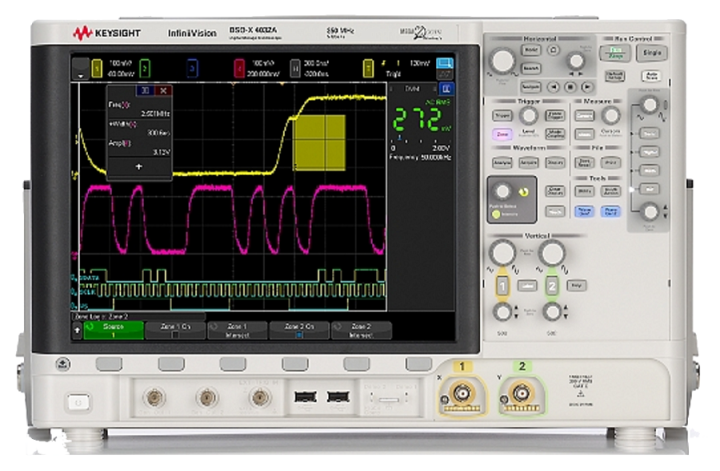This screenshot has height=471, width=720.
Task: Click the Meas button
Action: click(x=585, y=135)
